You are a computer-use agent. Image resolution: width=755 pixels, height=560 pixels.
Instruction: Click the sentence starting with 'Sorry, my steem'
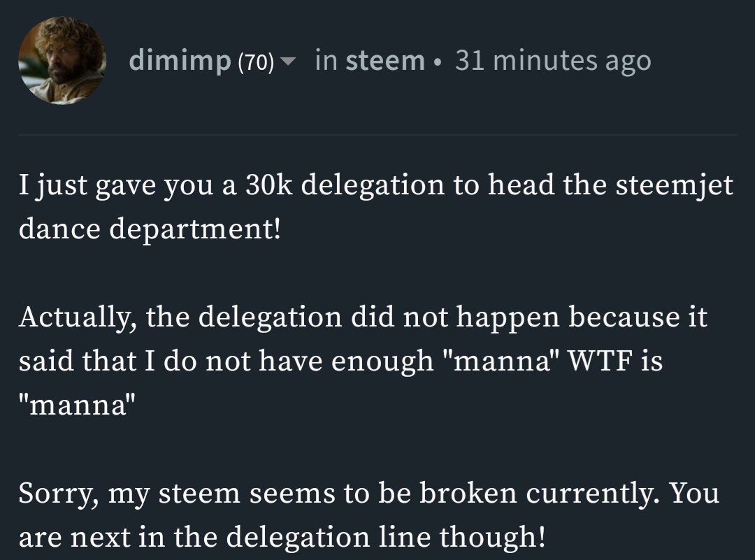pyautogui.click(x=340, y=494)
